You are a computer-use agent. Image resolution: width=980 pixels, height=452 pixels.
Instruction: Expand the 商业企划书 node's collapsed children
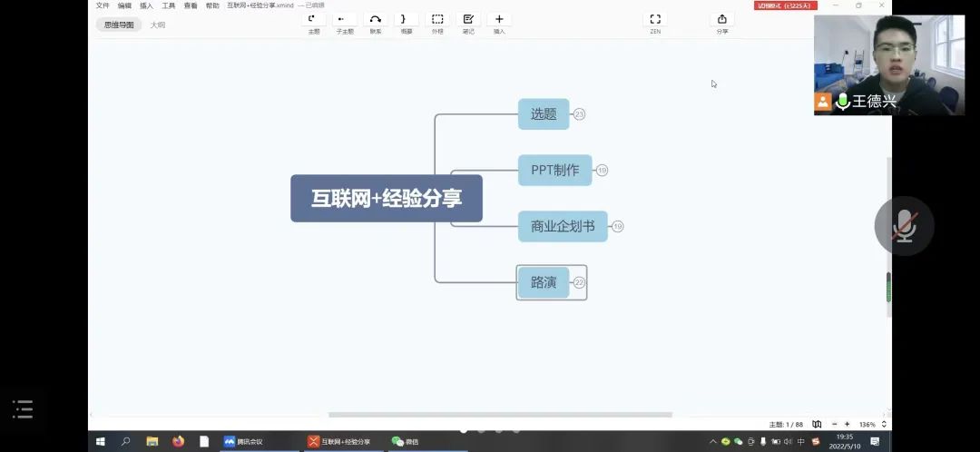click(618, 226)
